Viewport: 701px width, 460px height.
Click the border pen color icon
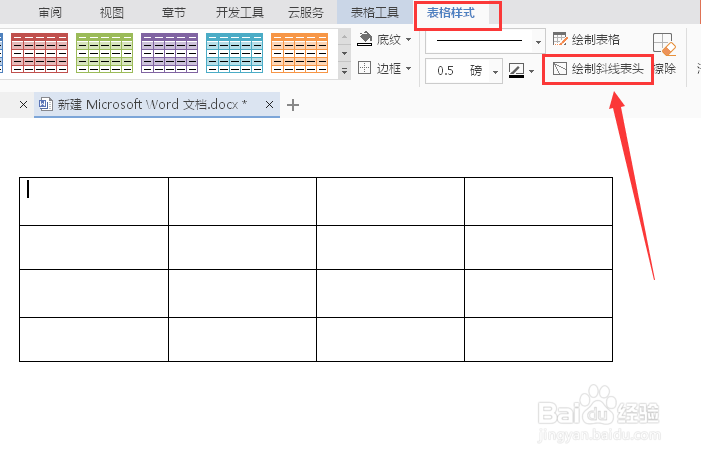pos(516,70)
